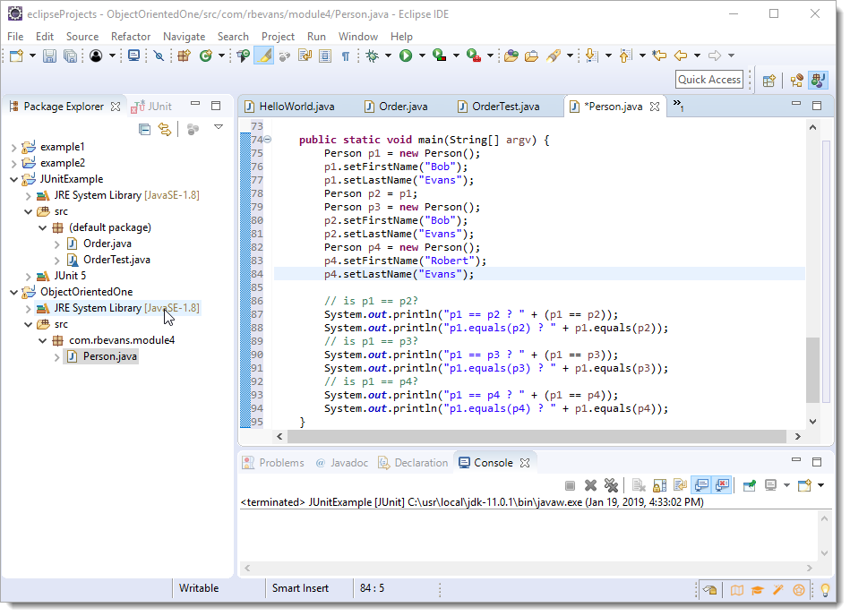850x616 pixels.
Task: Click the Coverage run icon
Action: pyautogui.click(x=439, y=56)
